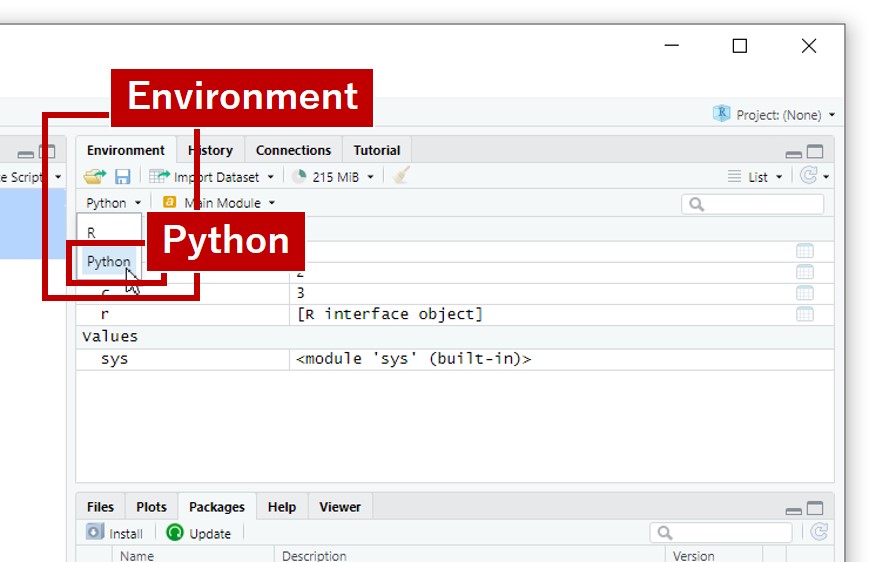Minimize the Packages pane
The height and width of the screenshot is (562, 869).
pos(794,509)
